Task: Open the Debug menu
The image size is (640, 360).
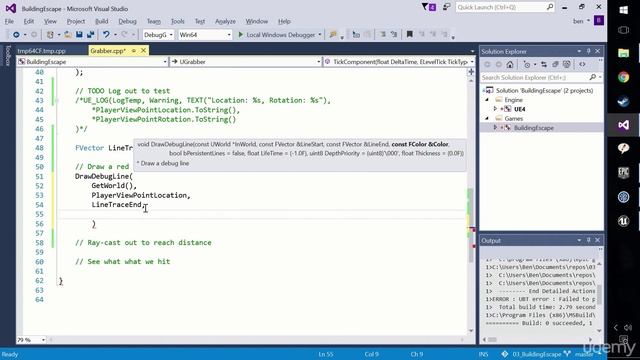Action: [127, 21]
